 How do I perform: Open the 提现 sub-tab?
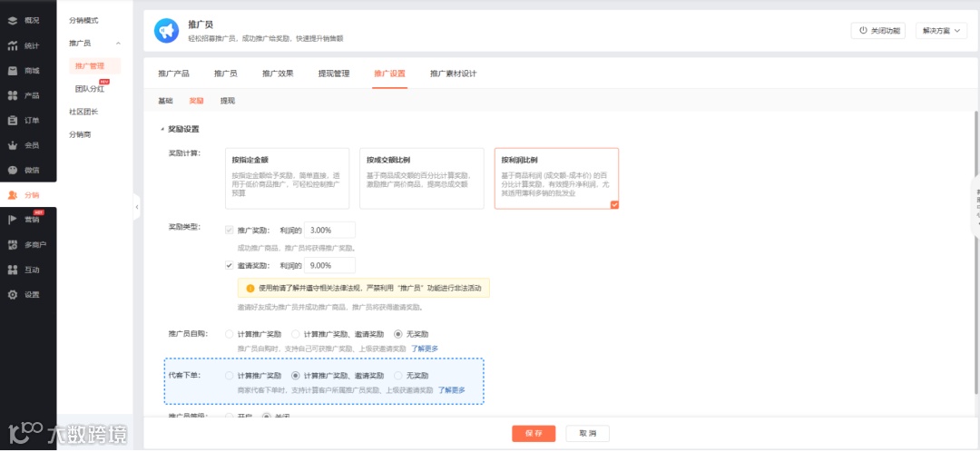228,101
